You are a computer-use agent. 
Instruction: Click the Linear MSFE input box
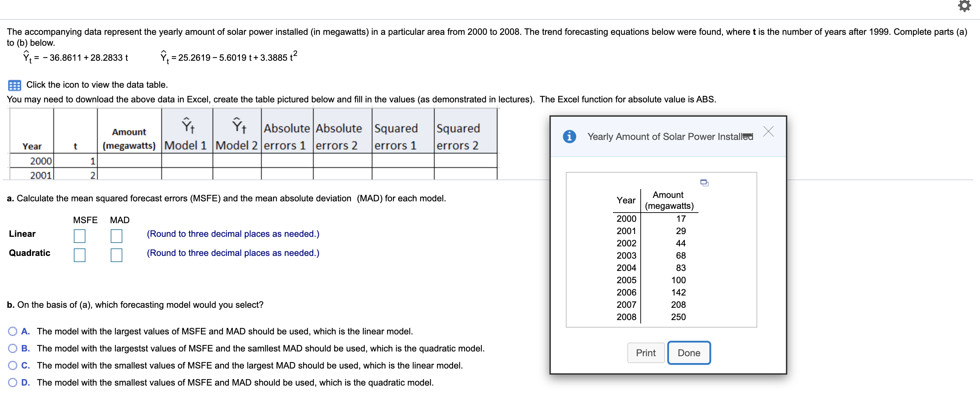[x=80, y=236]
